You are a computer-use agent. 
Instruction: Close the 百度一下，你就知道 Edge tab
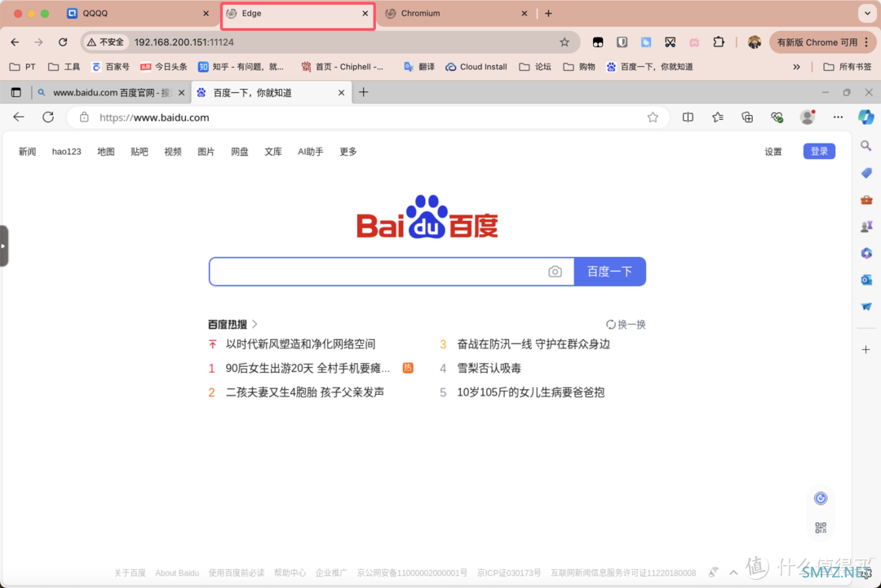[341, 93]
